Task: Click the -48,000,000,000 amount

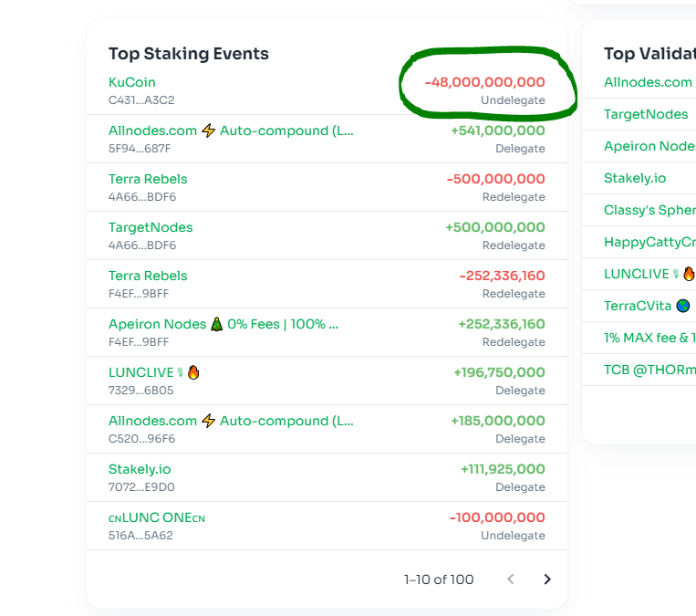Action: tap(484, 82)
